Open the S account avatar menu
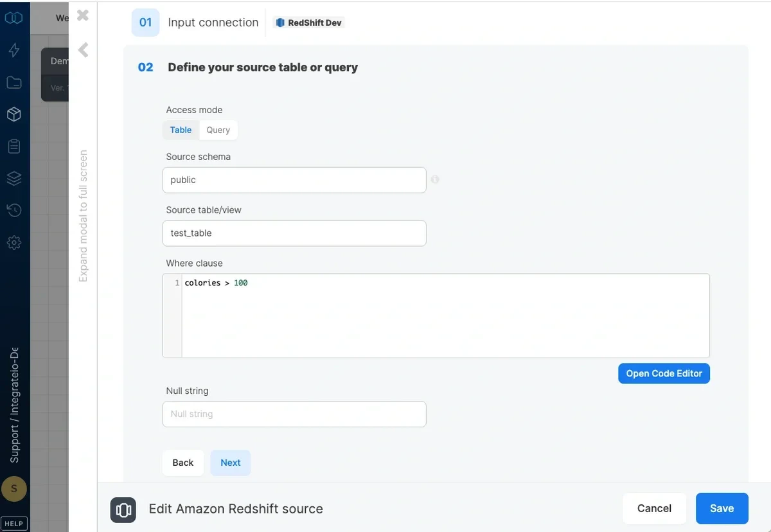771x532 pixels. 14,489
